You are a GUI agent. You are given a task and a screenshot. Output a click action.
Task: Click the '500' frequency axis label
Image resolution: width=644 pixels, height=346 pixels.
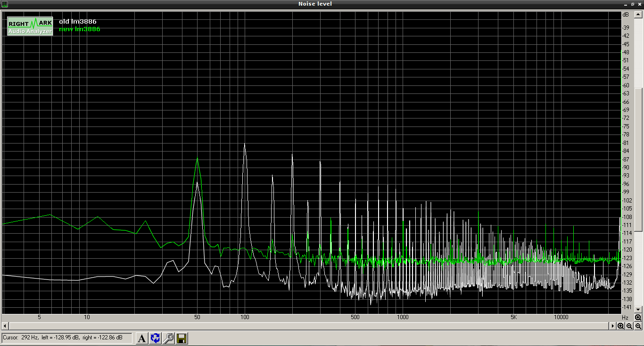355,317
